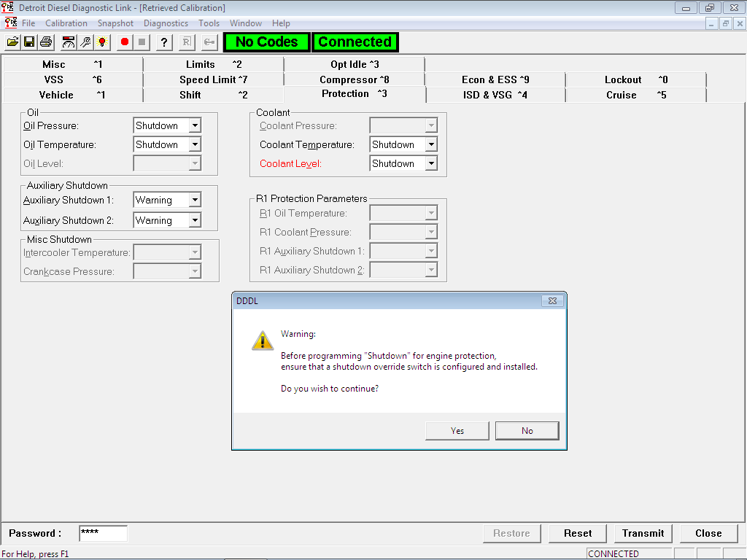
Task: Click the grayed key arrow toolbar icon
Action: click(209, 42)
